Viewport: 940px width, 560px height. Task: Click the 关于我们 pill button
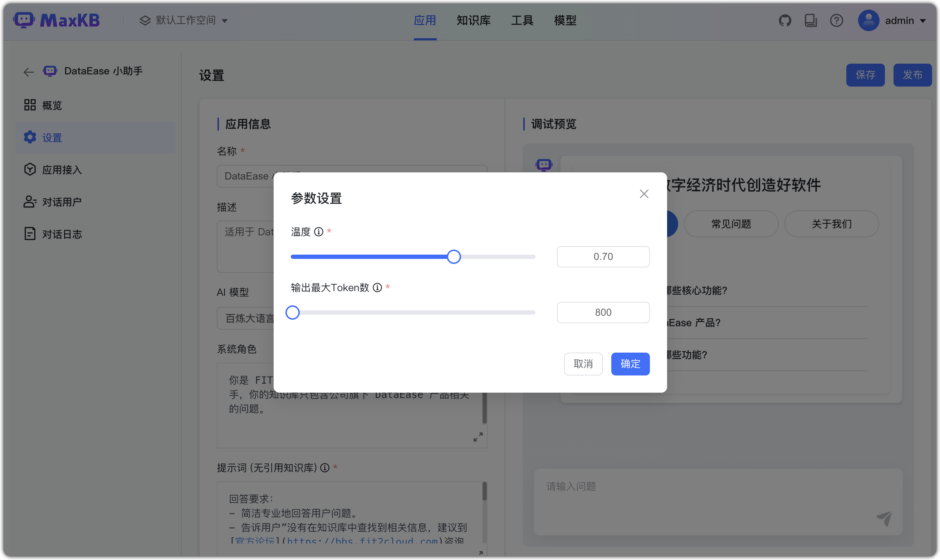pyautogui.click(x=831, y=224)
